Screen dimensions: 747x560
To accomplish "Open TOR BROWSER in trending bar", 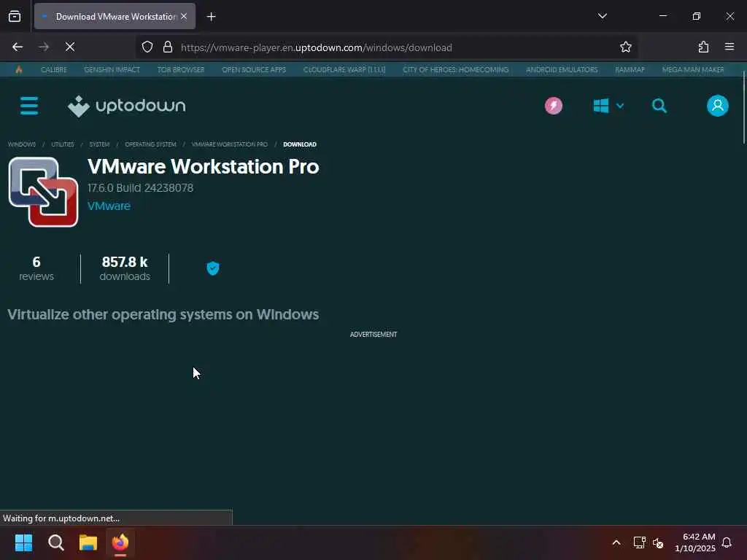I will coord(181,70).
